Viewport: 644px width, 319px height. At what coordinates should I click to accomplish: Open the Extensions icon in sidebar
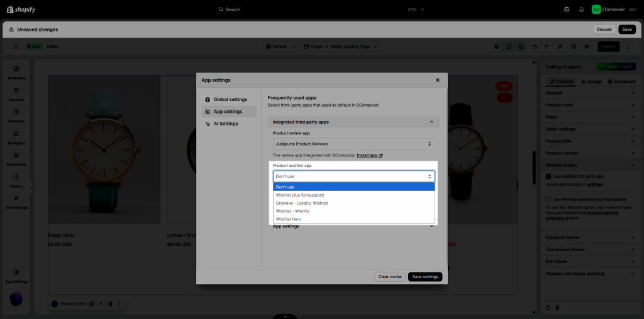coord(16,155)
